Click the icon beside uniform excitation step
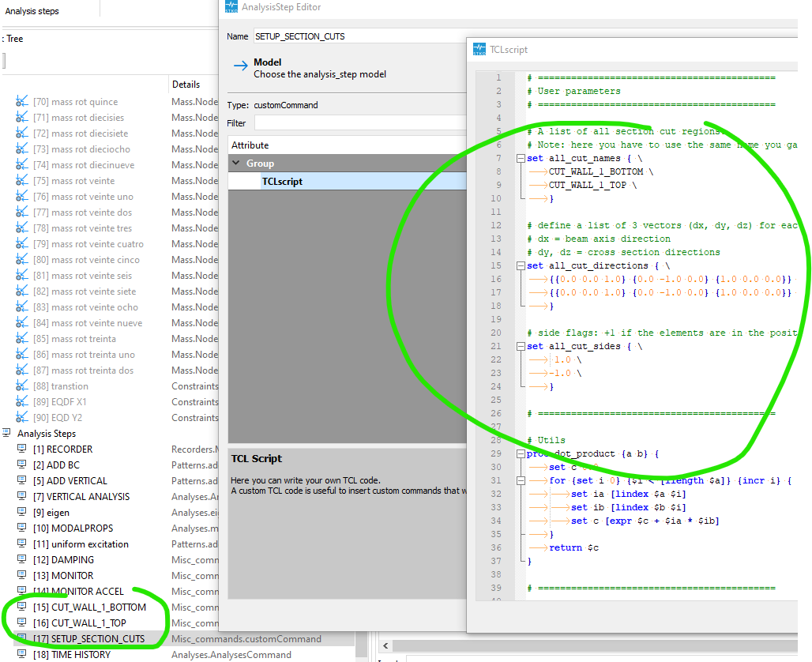This screenshot has height=662, width=812. [22, 544]
